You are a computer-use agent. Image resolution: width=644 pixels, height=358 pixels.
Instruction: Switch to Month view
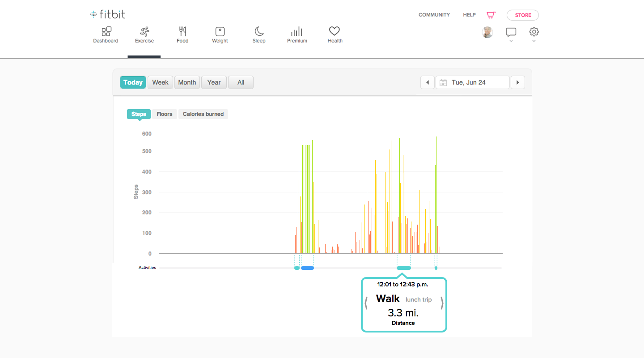click(x=187, y=82)
